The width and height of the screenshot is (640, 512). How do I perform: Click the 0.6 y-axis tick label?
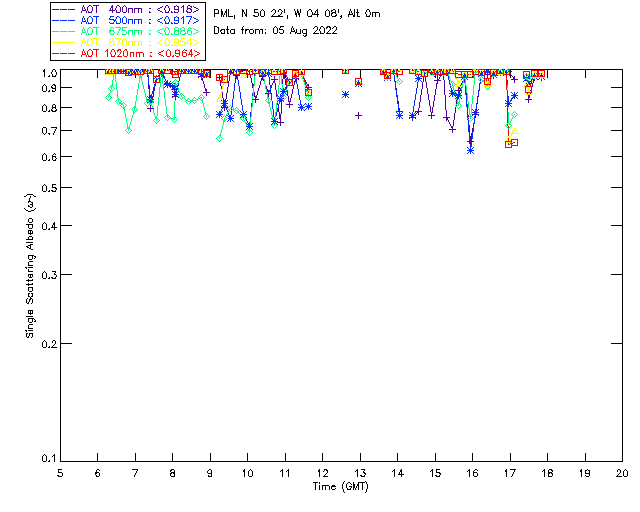pos(49,157)
